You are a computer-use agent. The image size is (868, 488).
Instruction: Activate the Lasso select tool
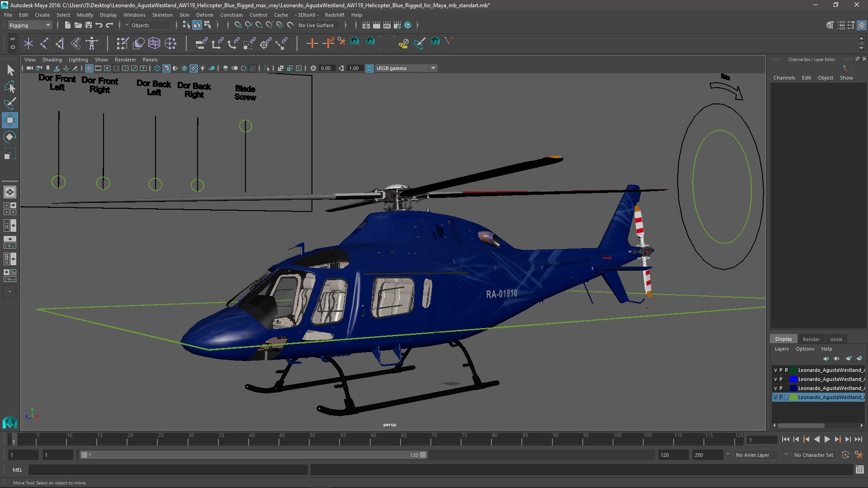click(x=10, y=87)
